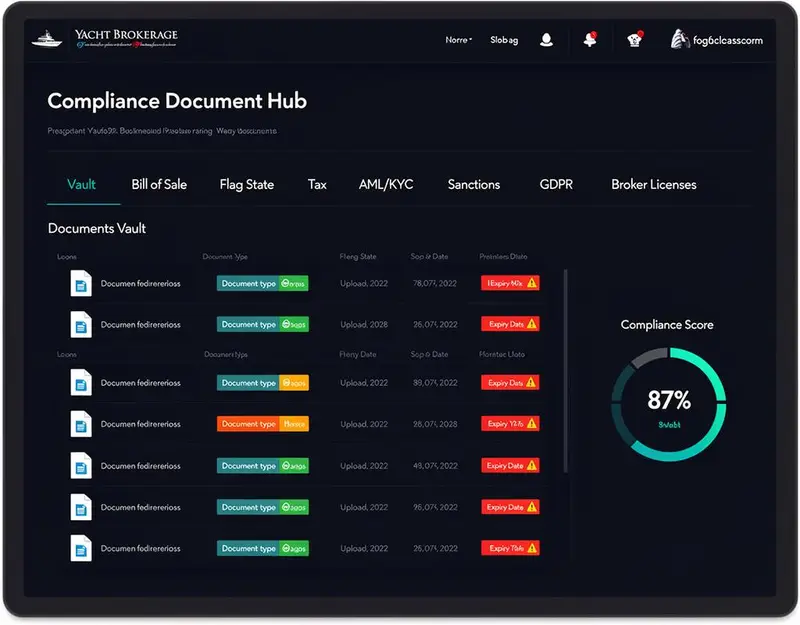Expand the Norre dropdown in header
This screenshot has height=625, width=800.
459,40
